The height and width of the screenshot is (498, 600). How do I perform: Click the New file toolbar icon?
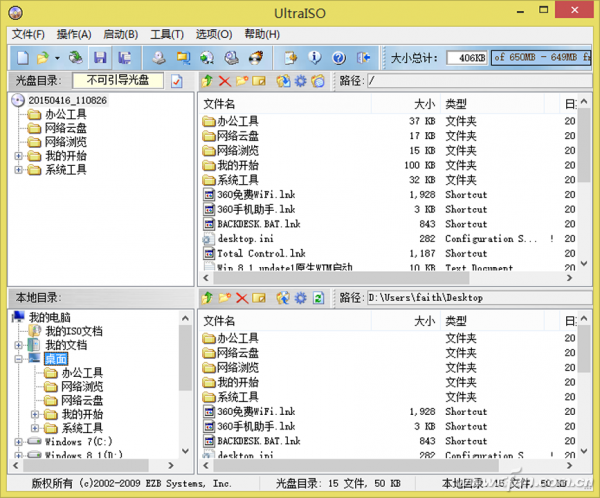23,58
